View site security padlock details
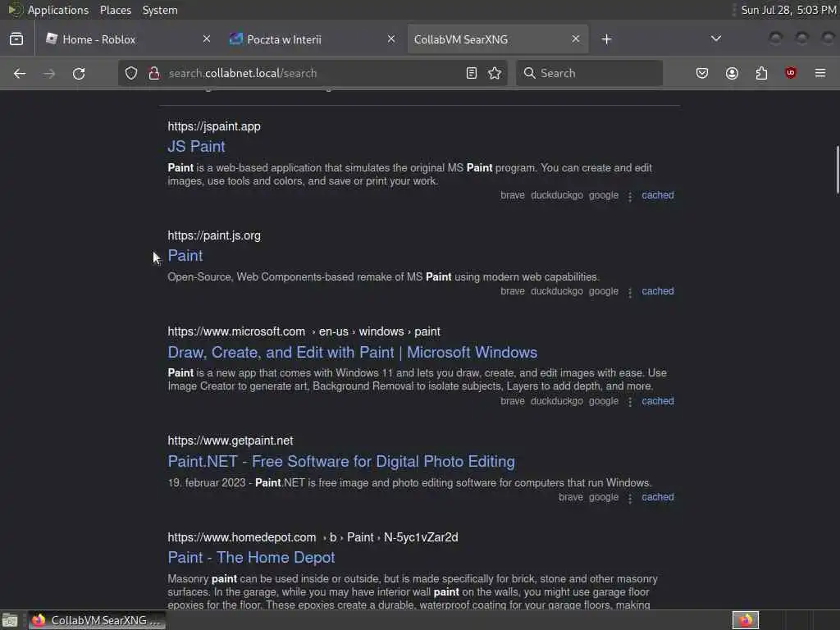Viewport: 840px width, 630px height. click(154, 73)
